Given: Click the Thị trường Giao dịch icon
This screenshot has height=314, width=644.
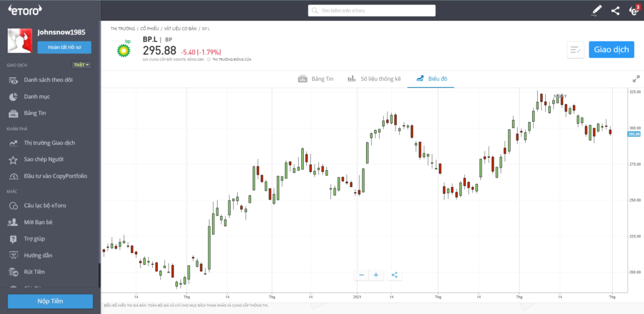Looking at the screenshot, I should [x=13, y=143].
